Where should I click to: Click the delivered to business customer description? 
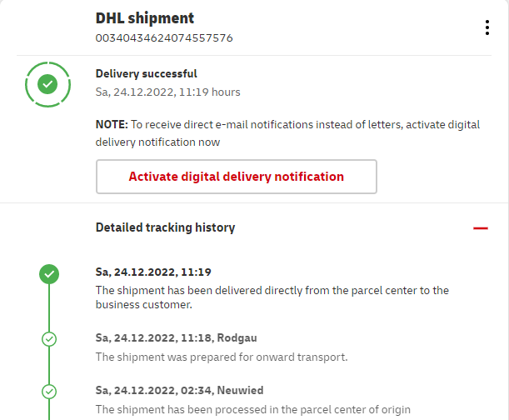(272, 297)
